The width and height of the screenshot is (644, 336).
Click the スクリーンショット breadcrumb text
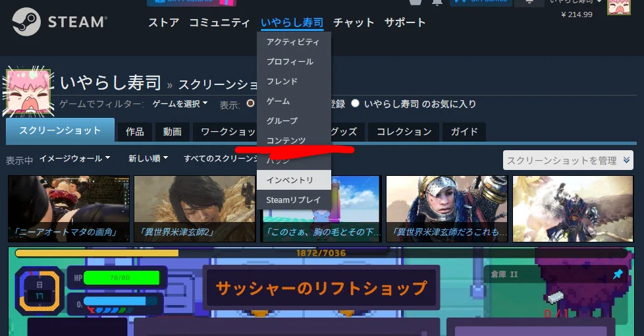218,84
